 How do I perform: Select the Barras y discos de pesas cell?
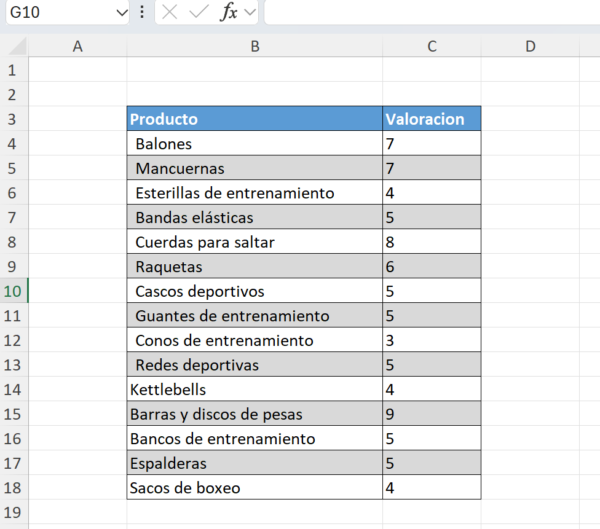pyautogui.click(x=255, y=414)
